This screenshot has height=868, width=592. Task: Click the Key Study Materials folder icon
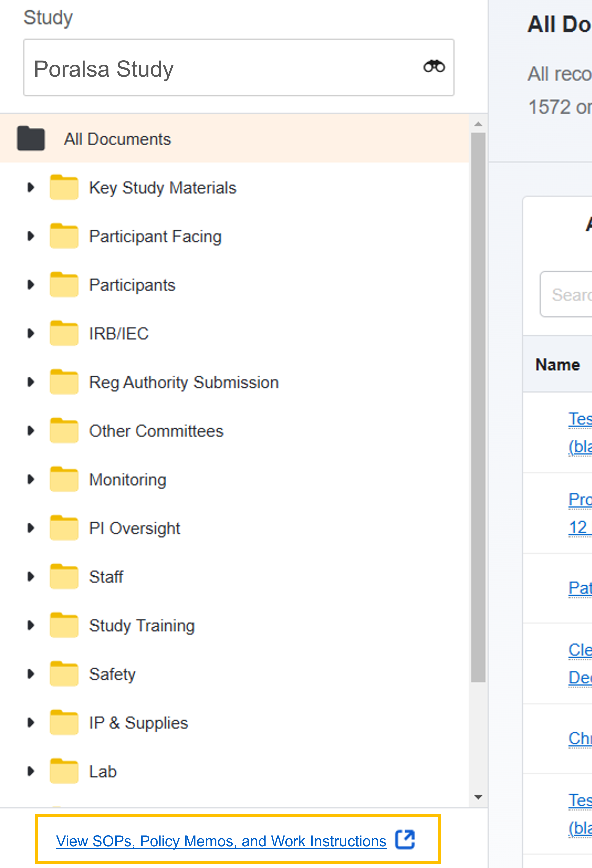(x=64, y=187)
